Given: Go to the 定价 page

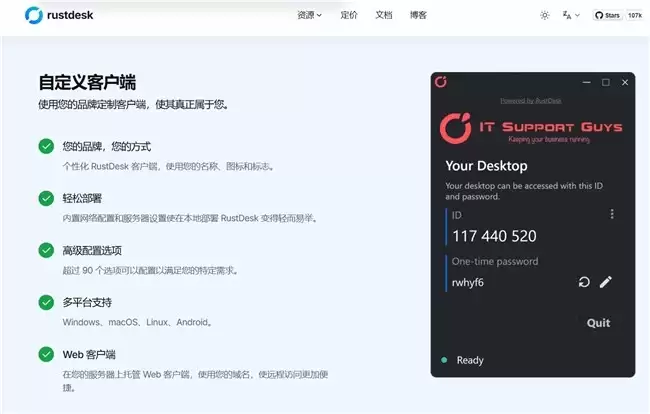Looking at the screenshot, I should point(348,15).
